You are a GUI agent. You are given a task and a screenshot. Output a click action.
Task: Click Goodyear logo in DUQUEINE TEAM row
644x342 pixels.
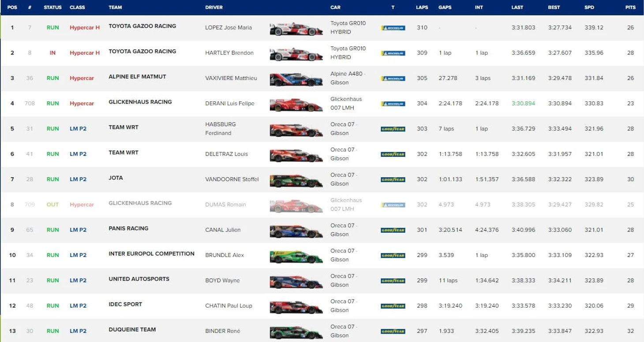[x=393, y=331]
